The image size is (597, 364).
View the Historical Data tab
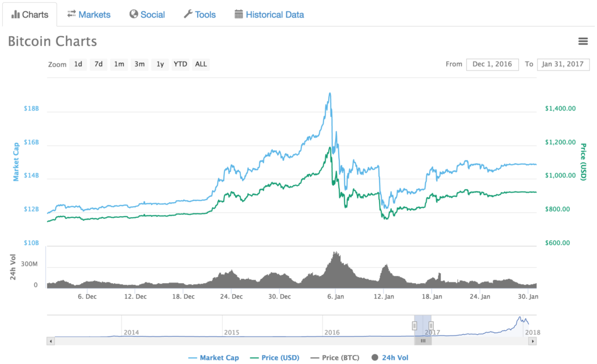269,15
